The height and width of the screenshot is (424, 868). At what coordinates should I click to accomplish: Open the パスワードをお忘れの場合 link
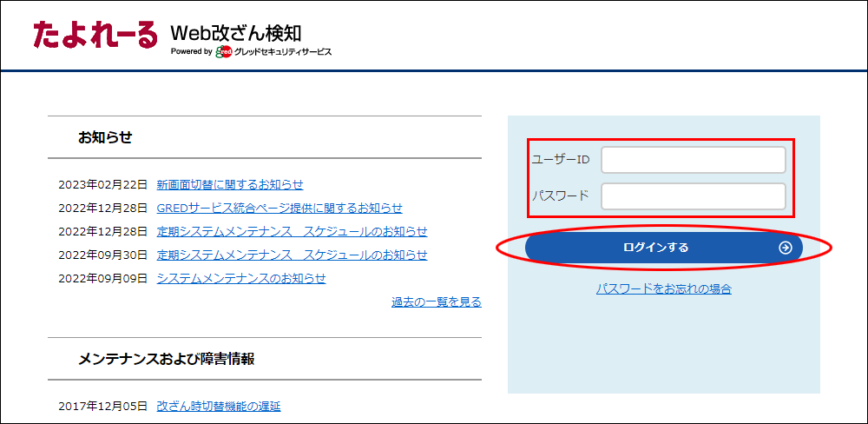663,288
